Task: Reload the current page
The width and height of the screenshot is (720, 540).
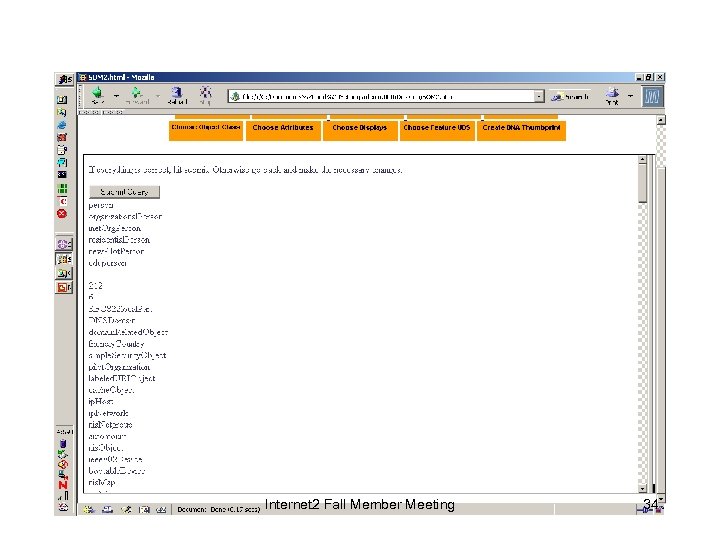Action: [177, 96]
